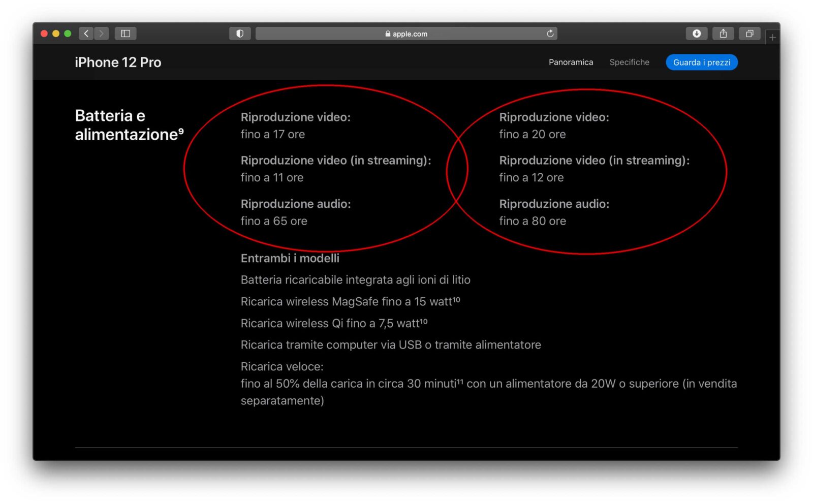Open the Share menu icon
The height and width of the screenshot is (504, 813).
click(x=723, y=34)
